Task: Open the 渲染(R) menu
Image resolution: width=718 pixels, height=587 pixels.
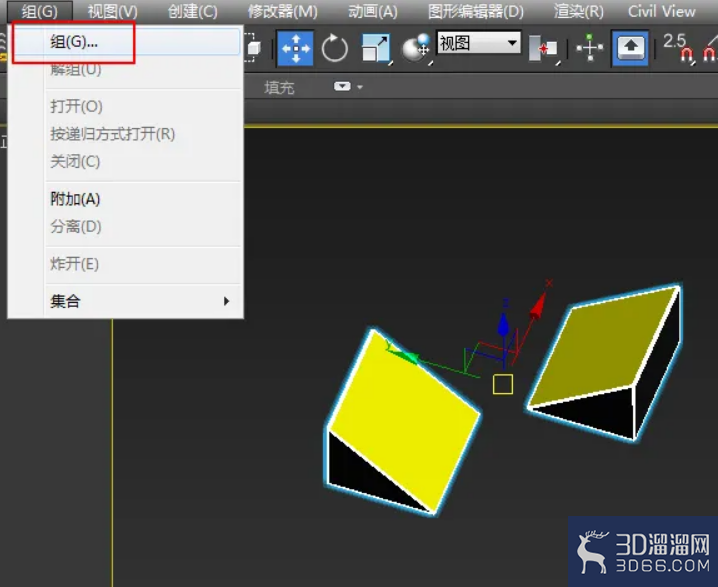Action: 579,11
